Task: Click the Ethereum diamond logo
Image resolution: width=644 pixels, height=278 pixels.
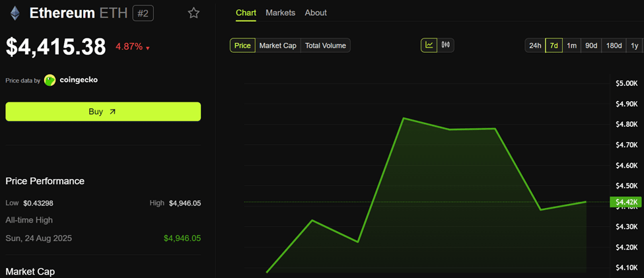Action: pos(15,13)
